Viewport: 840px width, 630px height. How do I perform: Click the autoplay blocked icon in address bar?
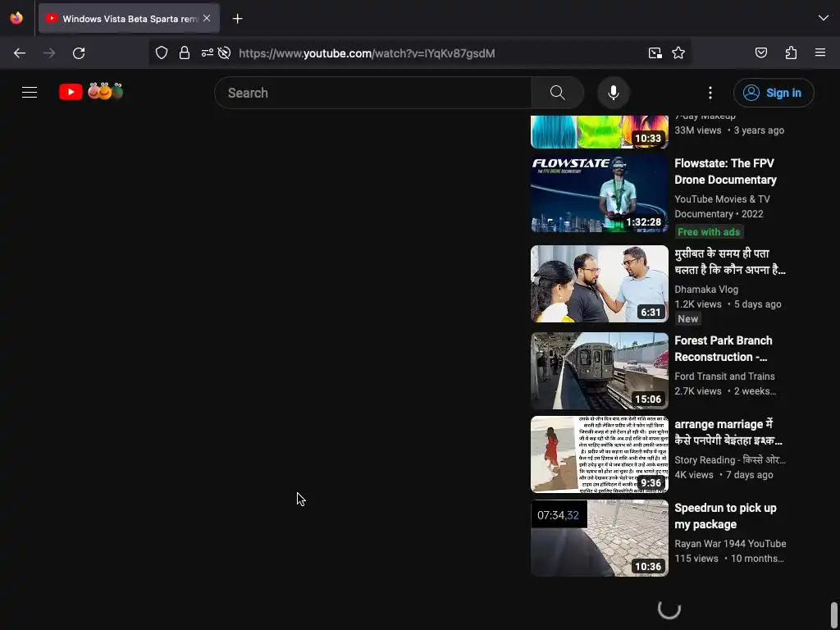pos(225,52)
